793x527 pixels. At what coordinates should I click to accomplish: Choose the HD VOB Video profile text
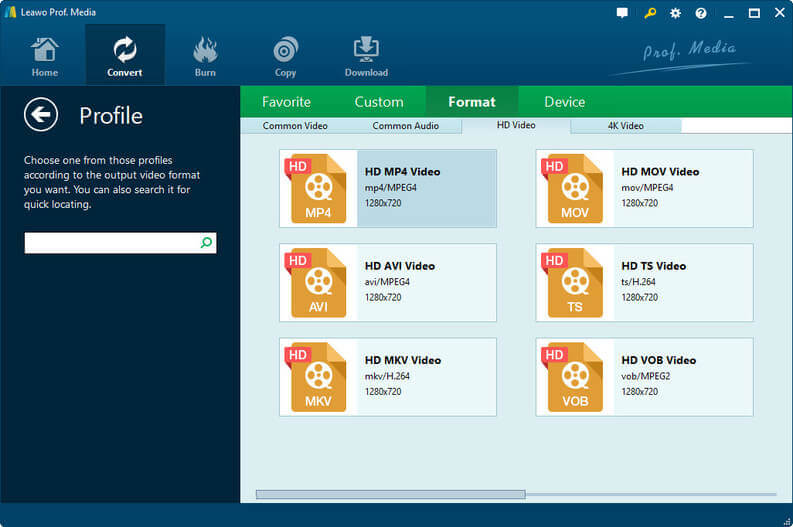coord(658,360)
